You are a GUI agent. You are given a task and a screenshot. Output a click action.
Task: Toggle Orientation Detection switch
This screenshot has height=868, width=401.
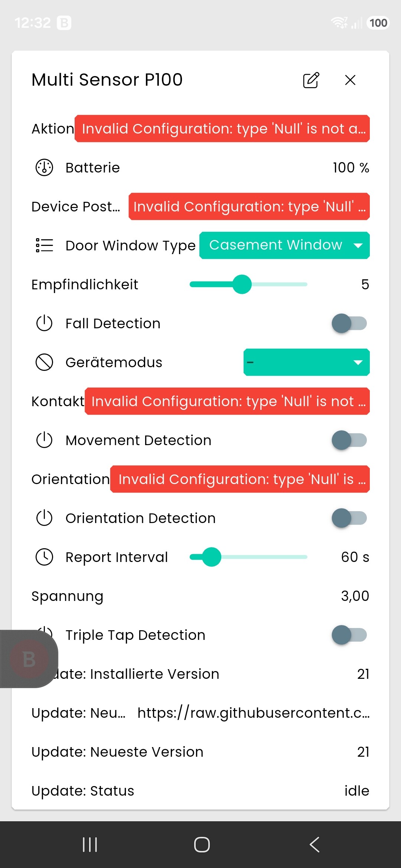[x=349, y=518]
